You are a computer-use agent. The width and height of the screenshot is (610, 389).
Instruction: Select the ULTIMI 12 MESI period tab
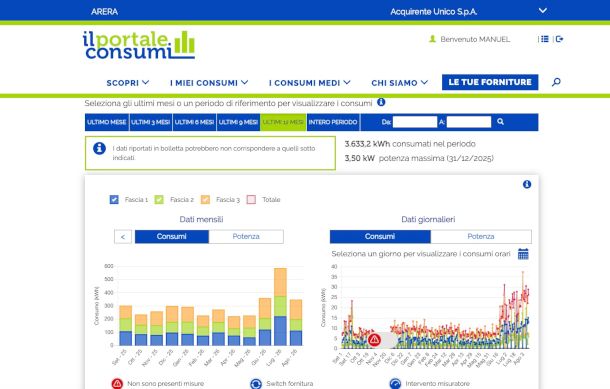[283, 122]
